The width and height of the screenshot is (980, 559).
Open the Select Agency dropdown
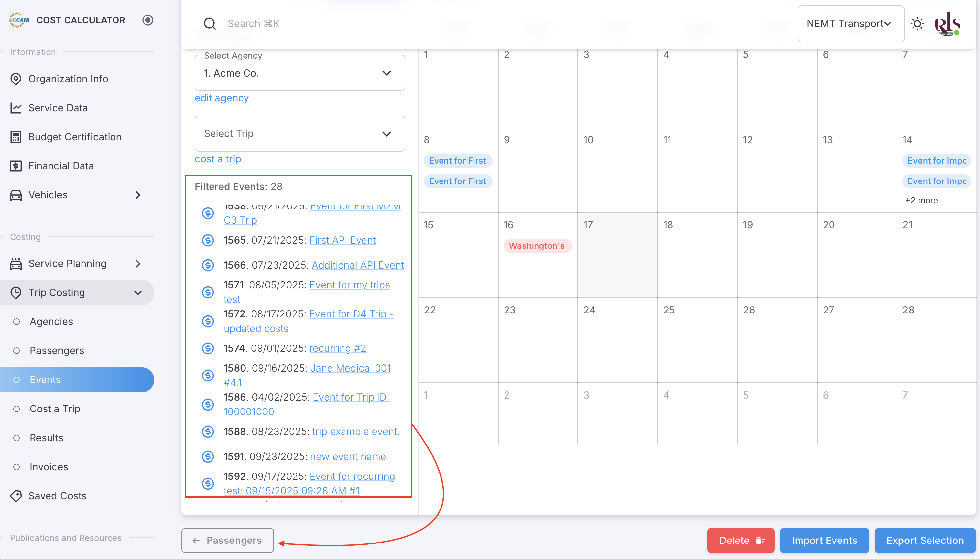coord(299,73)
